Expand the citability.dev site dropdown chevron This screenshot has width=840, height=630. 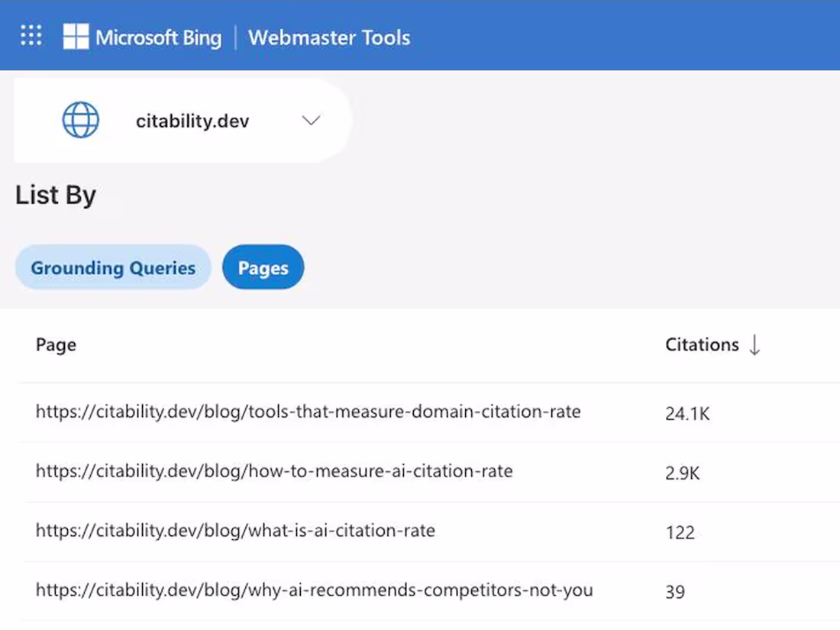tap(311, 120)
